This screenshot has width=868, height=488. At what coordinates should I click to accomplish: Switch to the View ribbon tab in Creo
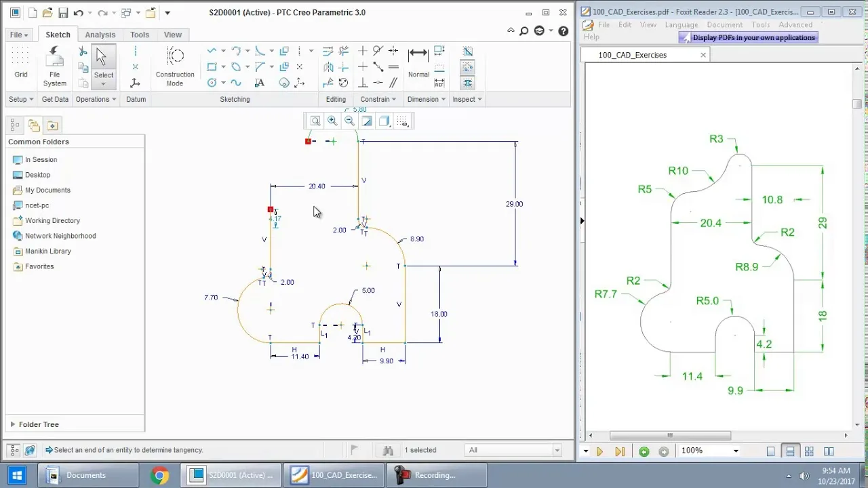pyautogui.click(x=173, y=35)
